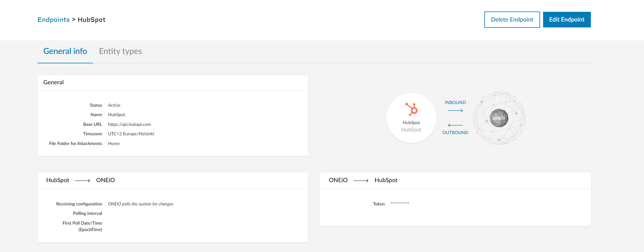Click the Receiving configuration label

[79, 204]
